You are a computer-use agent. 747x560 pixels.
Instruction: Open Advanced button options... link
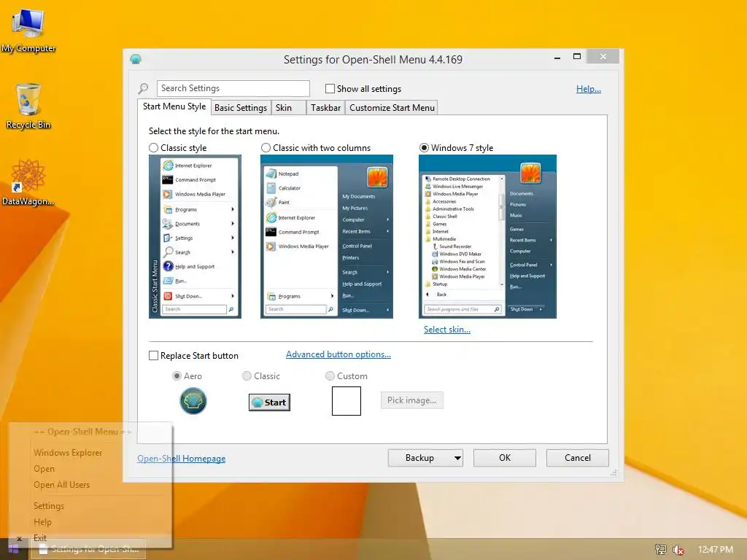(x=338, y=354)
